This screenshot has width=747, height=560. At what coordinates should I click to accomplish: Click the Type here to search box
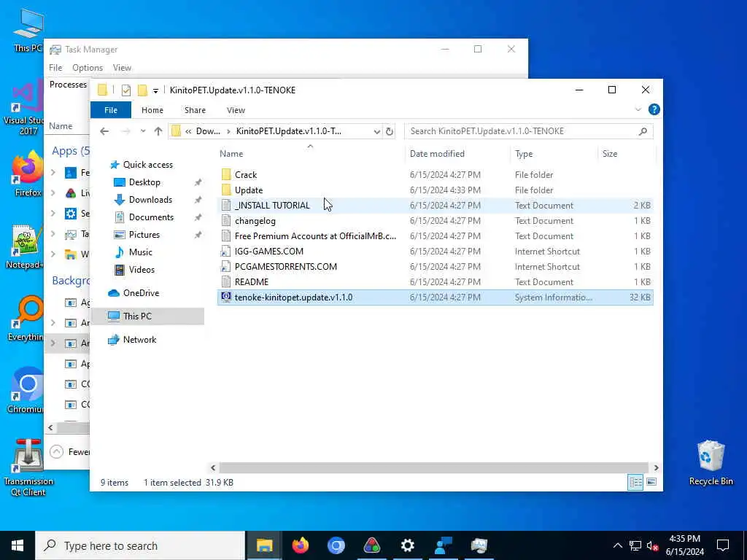pos(140,545)
